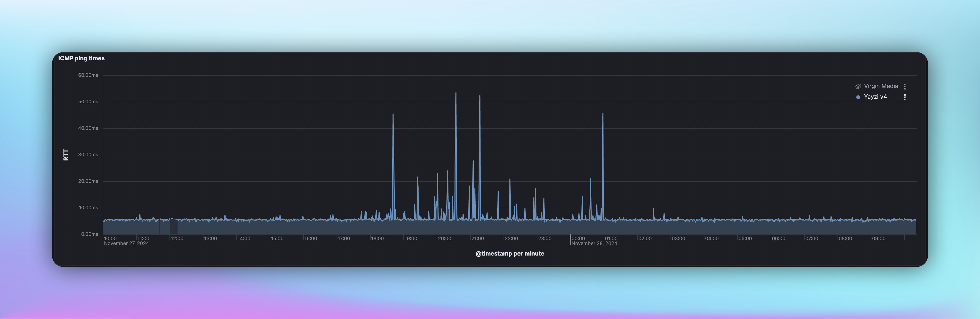The width and height of the screenshot is (980, 319).
Task: Click the 30.00ms y-axis label
Action: point(88,155)
